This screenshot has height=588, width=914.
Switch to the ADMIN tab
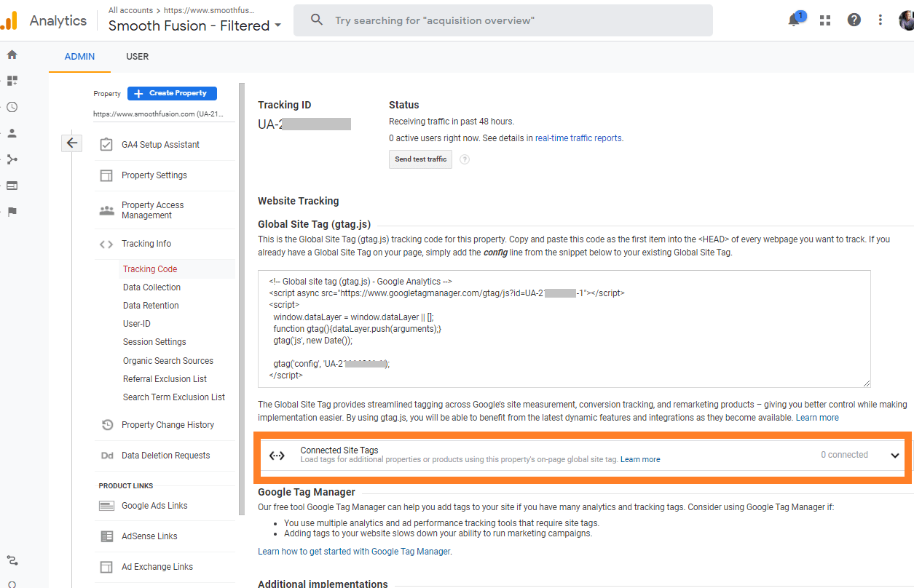pos(79,57)
